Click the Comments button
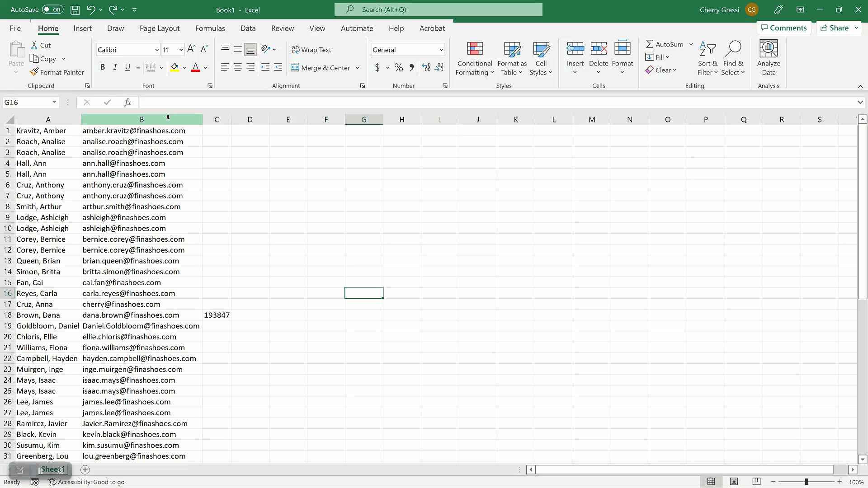 click(x=784, y=28)
